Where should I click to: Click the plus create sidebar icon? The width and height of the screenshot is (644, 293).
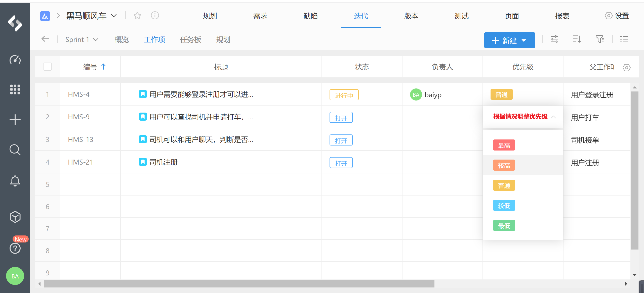click(15, 119)
